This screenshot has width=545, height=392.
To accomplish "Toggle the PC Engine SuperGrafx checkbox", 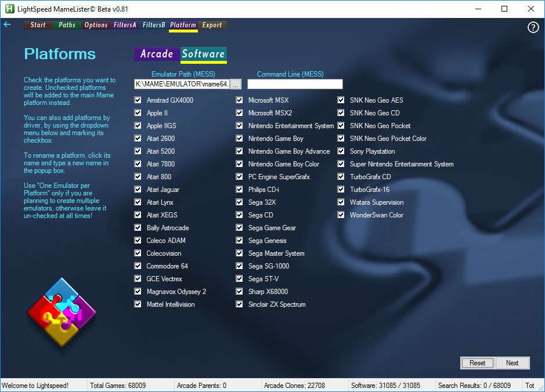I will 239,177.
